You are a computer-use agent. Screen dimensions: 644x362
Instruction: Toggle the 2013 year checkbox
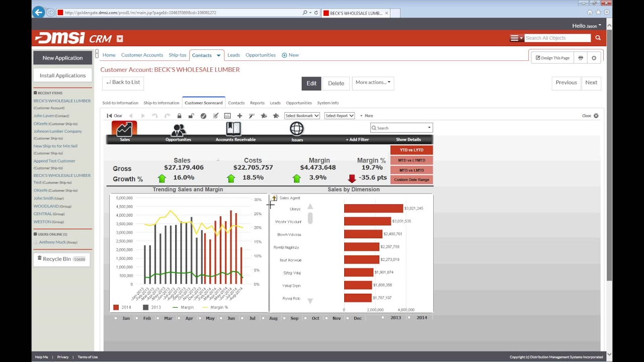383,318
